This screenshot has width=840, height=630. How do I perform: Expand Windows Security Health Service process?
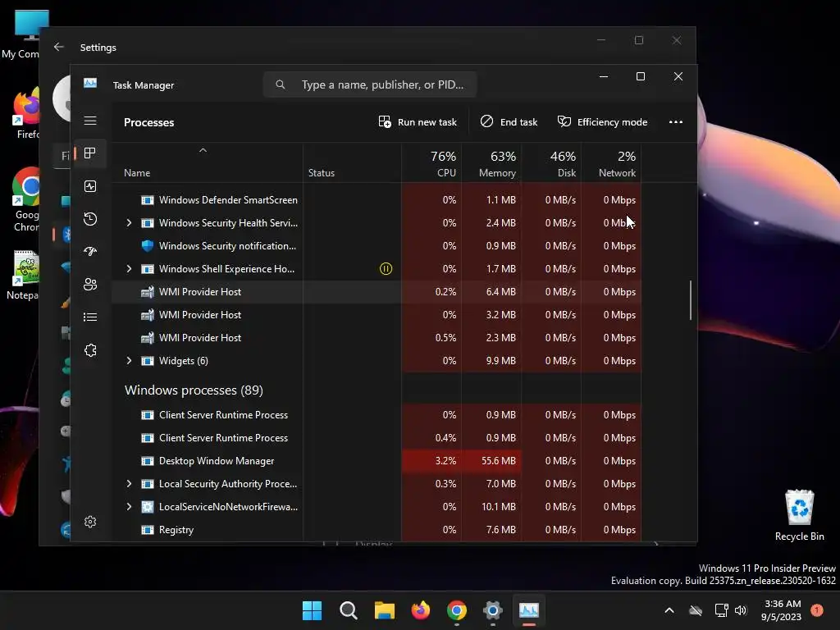point(129,223)
